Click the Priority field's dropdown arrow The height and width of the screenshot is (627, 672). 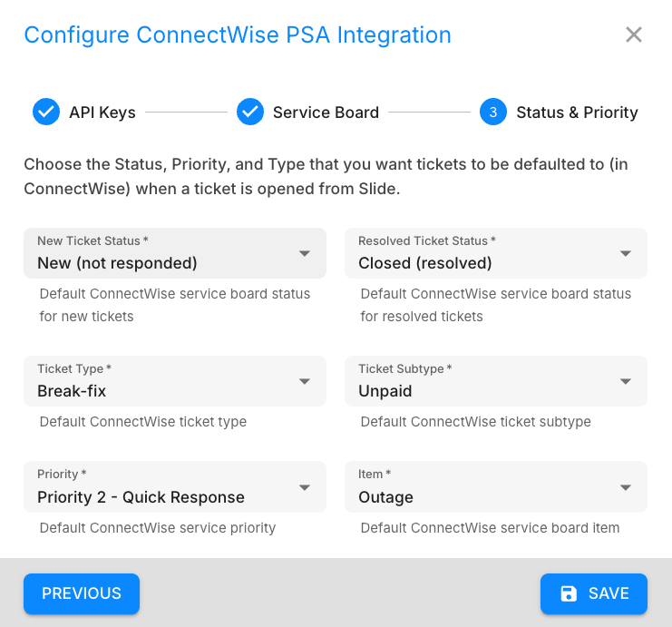click(x=305, y=487)
